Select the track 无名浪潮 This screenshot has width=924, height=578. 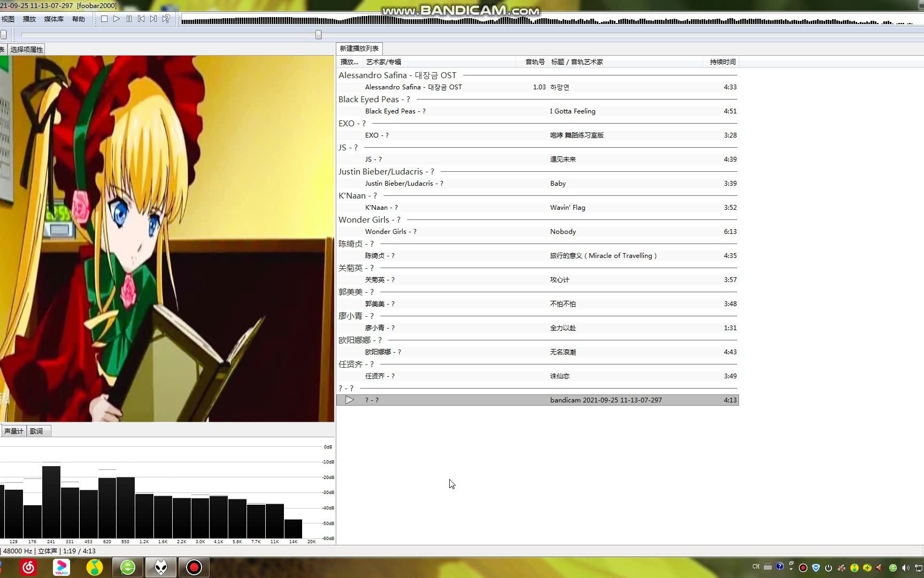pyautogui.click(x=537, y=352)
